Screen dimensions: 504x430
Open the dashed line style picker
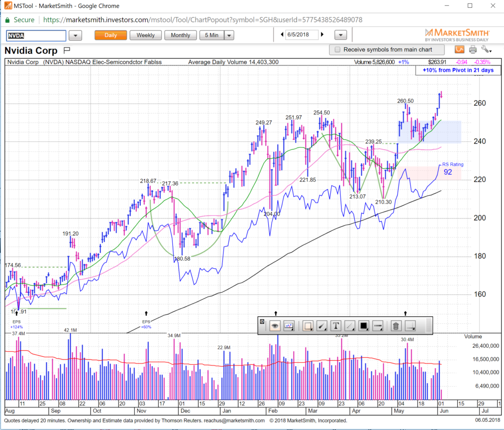[378, 326]
